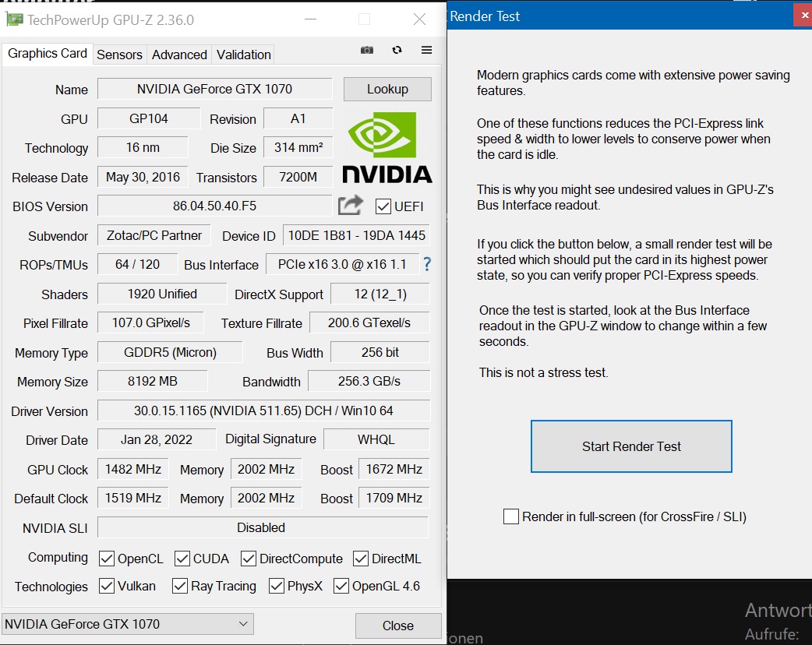The image size is (812, 645).
Task: Click the BIOS Version field 86.04.50.40.F5
Action: tap(214, 206)
